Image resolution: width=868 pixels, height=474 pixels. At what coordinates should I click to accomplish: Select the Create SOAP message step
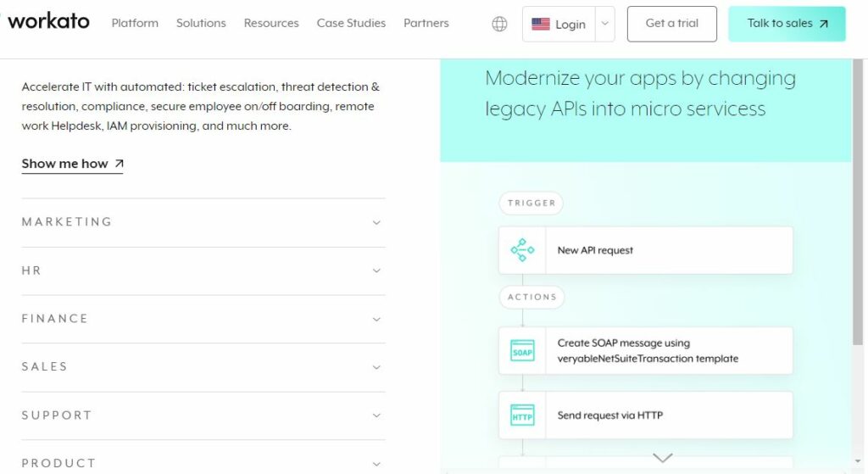645,351
